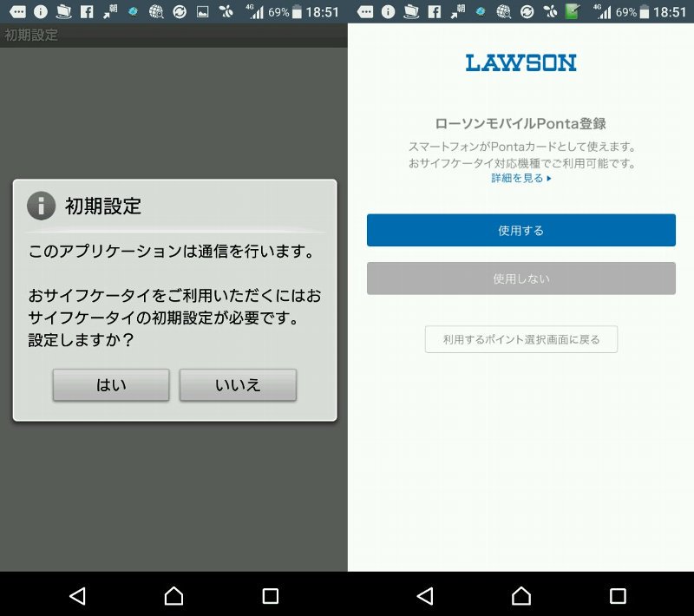Tap the sync status icon on left screen
Screen dimensions: 694x616
[180, 12]
